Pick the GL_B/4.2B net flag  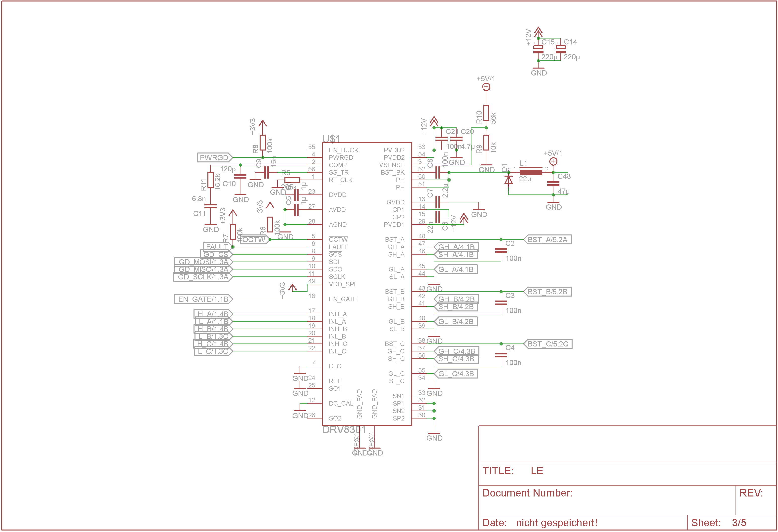coord(456,322)
